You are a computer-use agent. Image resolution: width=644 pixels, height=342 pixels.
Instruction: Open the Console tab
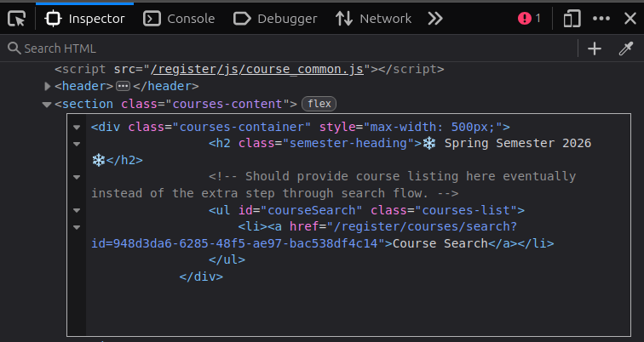(x=179, y=19)
